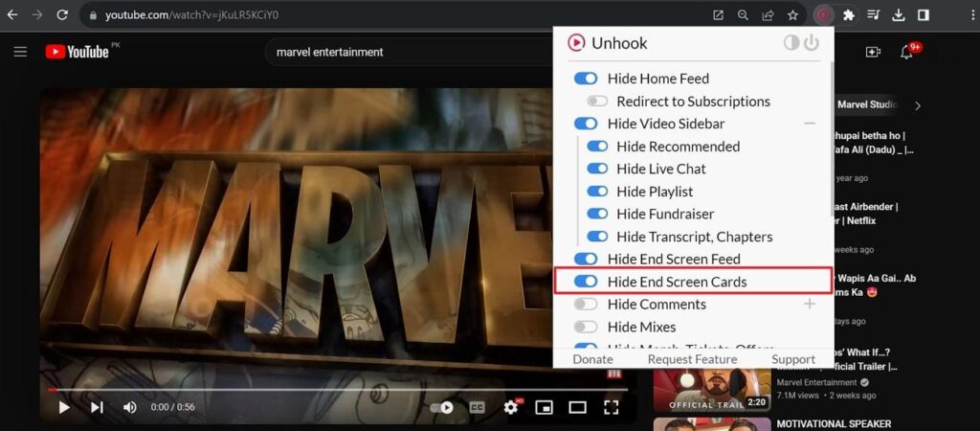This screenshot has width=980, height=431.
Task: Click the zoom magnifier icon in address bar
Action: pos(743,15)
